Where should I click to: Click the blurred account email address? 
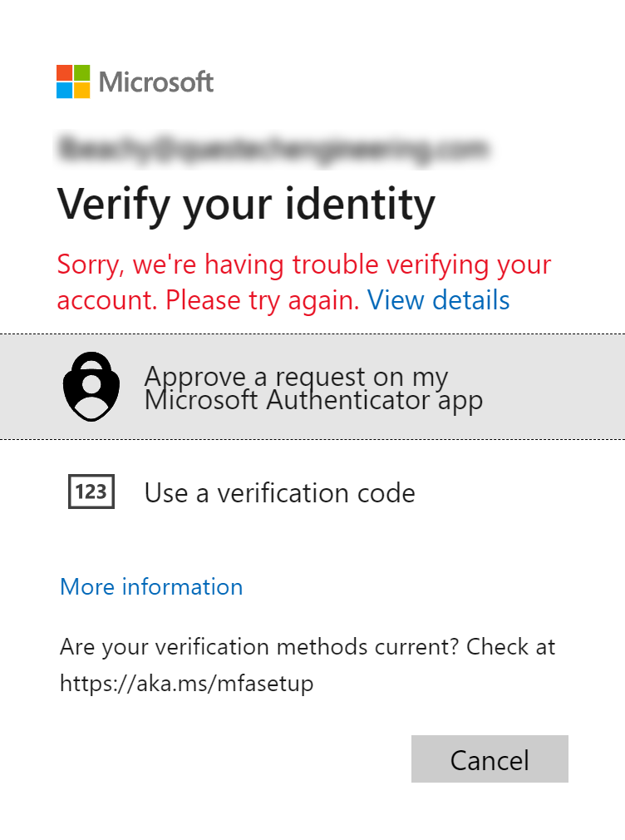click(x=274, y=148)
